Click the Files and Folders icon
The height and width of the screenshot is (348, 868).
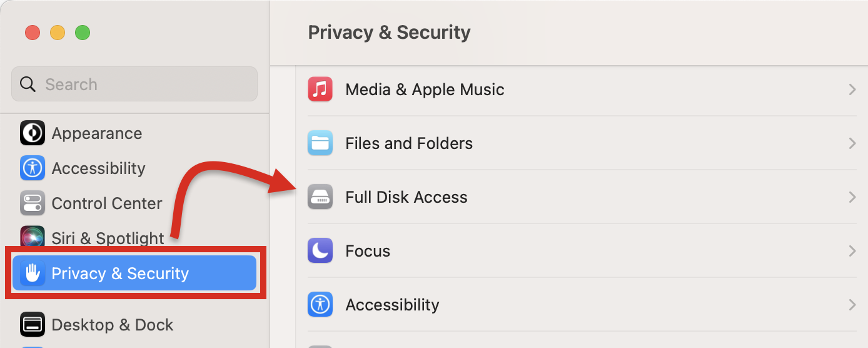[320, 143]
